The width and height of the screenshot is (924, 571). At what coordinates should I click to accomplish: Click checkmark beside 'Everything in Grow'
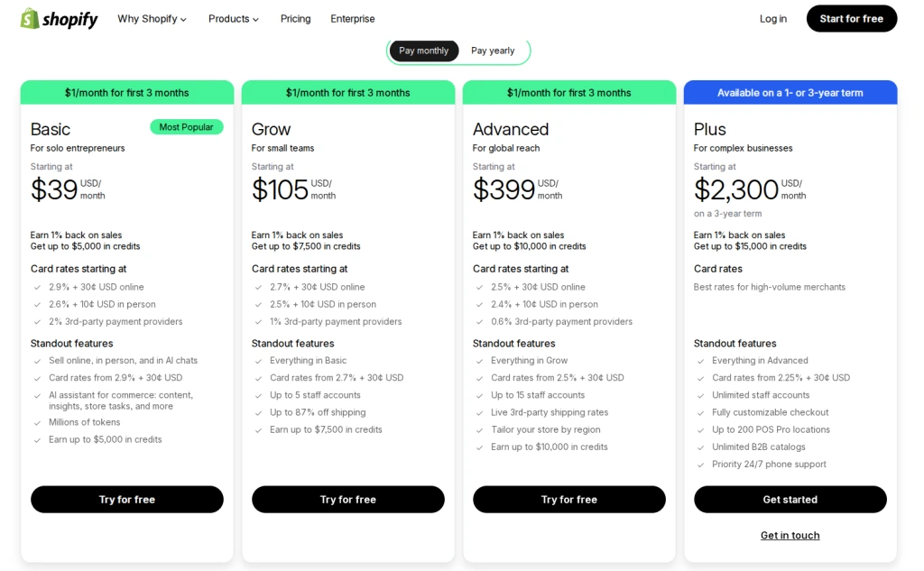click(x=479, y=361)
